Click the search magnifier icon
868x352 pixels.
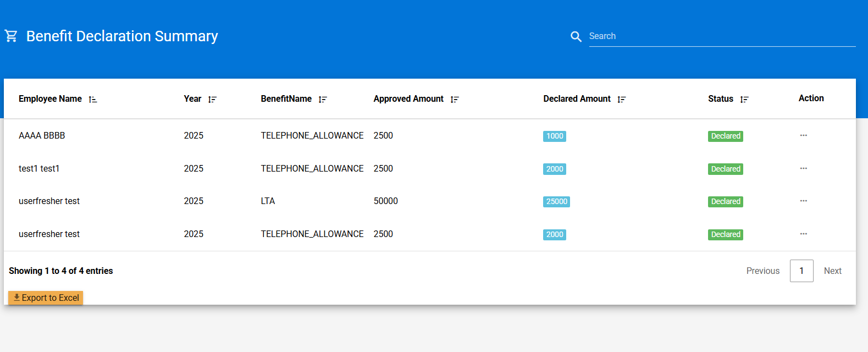(576, 36)
